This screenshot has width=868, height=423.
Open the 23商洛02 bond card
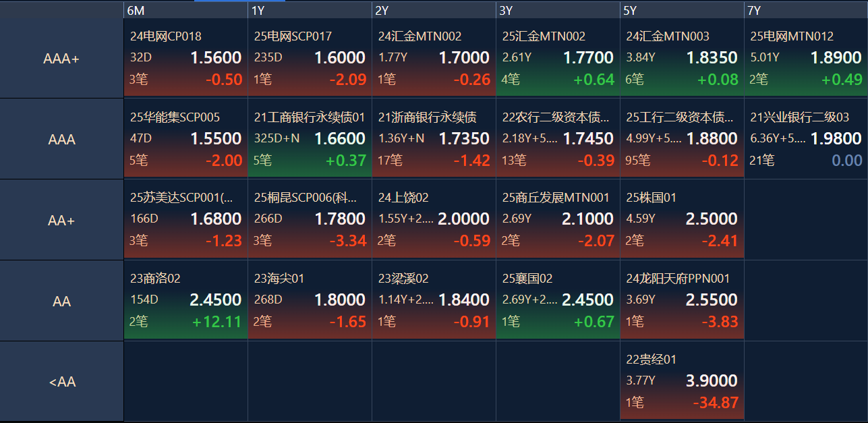pyautogui.click(x=185, y=300)
